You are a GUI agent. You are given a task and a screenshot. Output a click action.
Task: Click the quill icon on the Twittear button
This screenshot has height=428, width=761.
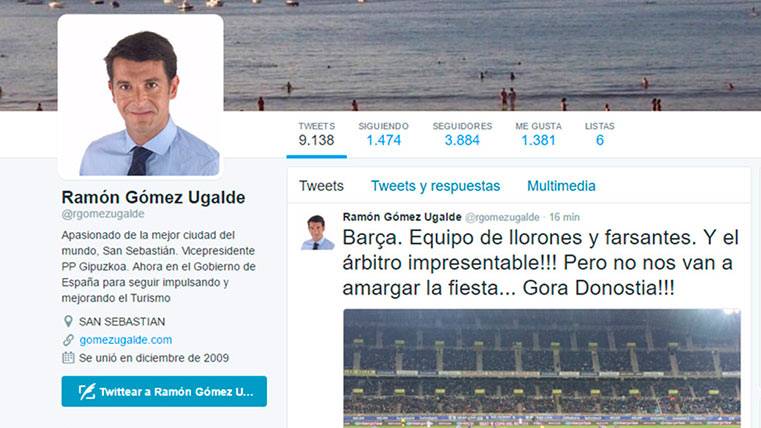(x=87, y=392)
